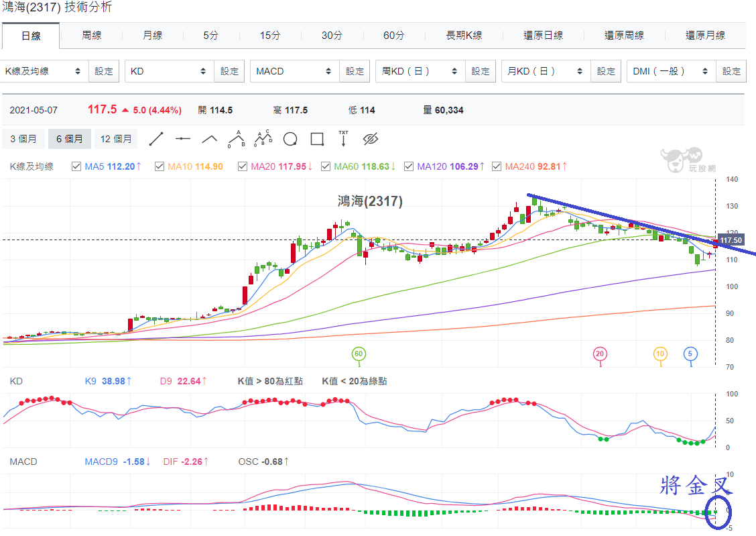Toggle the hide drawings eye icon
The width and height of the screenshot is (756, 536).
coord(370,139)
